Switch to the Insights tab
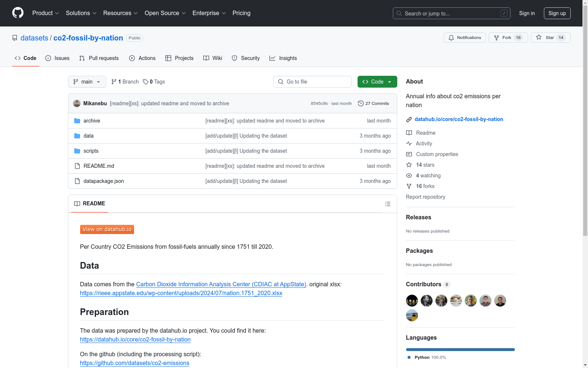The width and height of the screenshot is (588, 368). click(283, 58)
